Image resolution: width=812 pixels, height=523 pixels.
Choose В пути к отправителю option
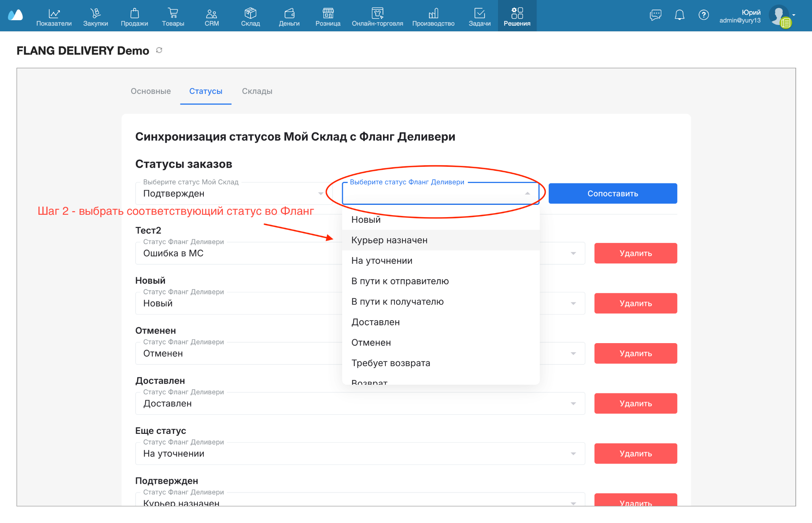[441, 281]
